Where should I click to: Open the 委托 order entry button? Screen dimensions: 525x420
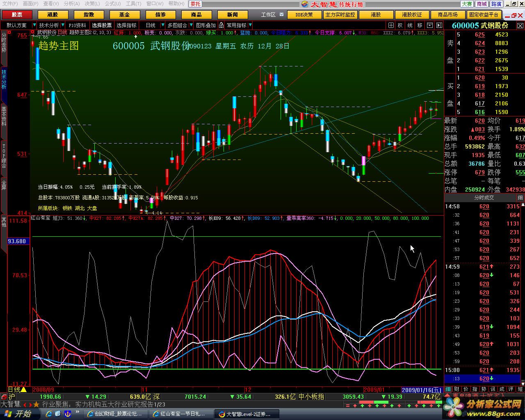[x=195, y=4]
